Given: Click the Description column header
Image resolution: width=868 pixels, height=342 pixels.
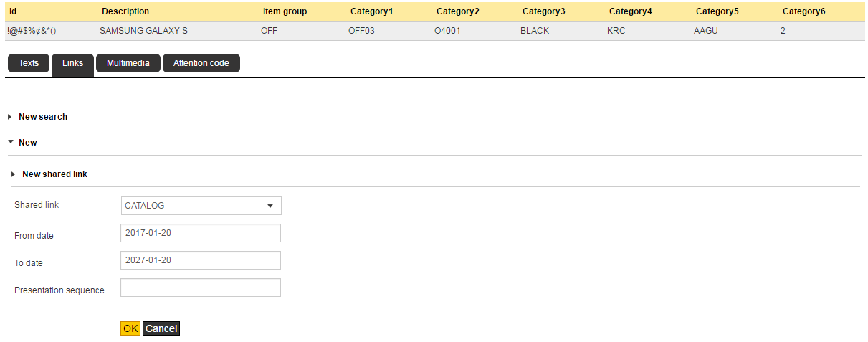Looking at the screenshot, I should (x=125, y=11).
